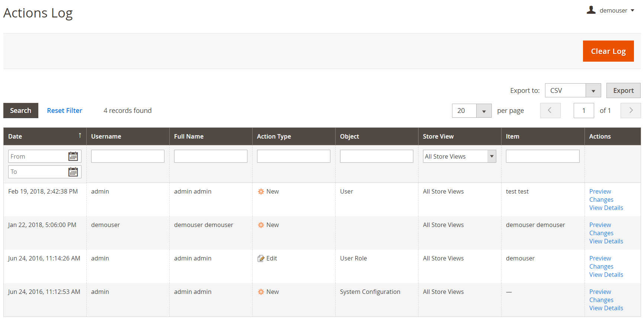Click New icon in System Configuration row

tap(261, 292)
